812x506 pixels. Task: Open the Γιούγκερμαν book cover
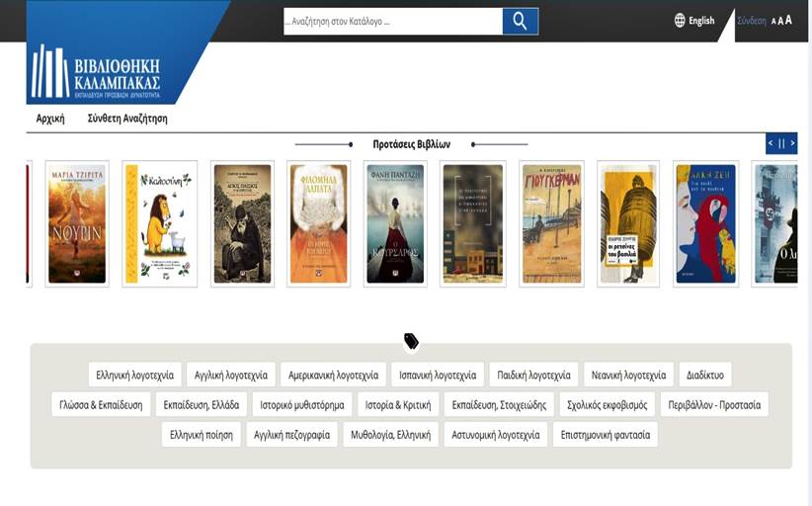pos(551,223)
